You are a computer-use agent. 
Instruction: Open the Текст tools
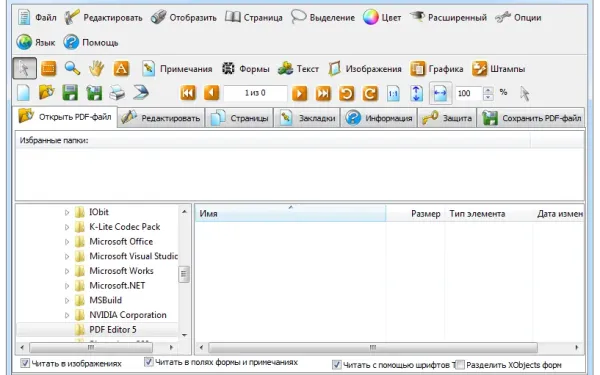298,69
